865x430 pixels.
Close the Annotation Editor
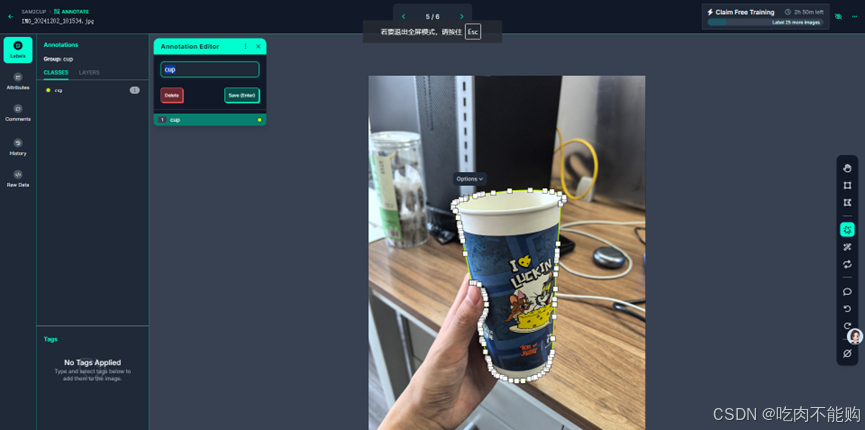(258, 46)
